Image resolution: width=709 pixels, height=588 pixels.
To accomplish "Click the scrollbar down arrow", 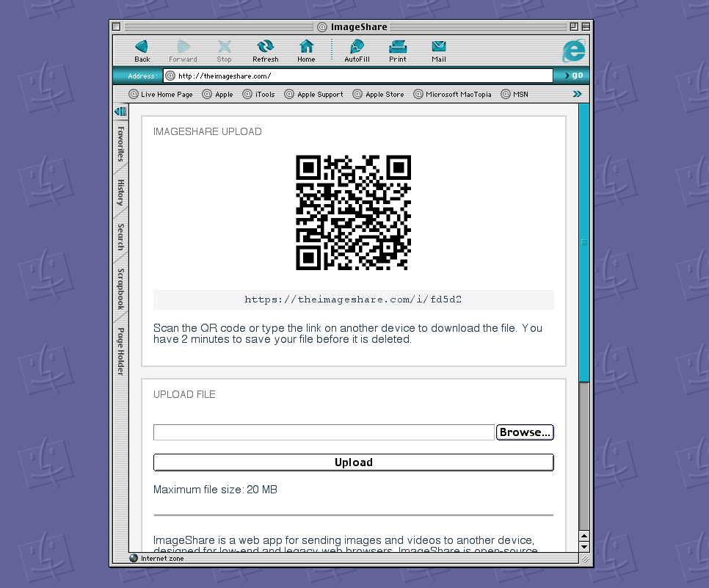I will click(x=584, y=546).
